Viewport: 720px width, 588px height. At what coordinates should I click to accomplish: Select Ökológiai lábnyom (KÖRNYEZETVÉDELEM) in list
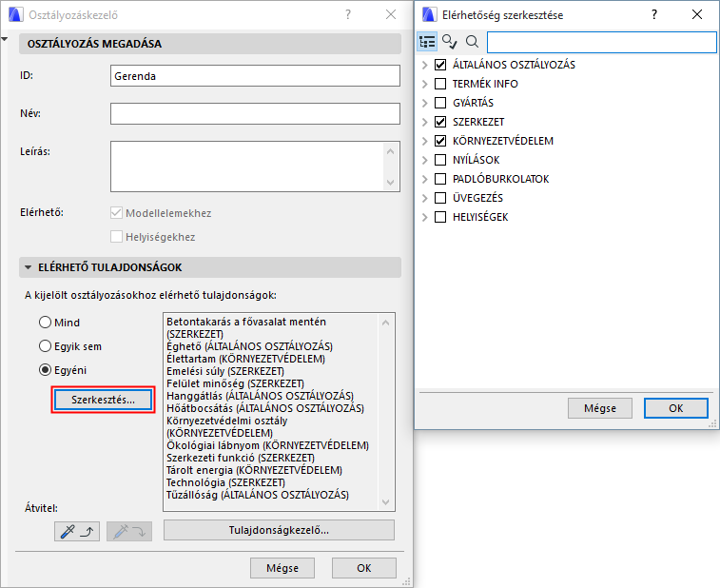(x=267, y=445)
